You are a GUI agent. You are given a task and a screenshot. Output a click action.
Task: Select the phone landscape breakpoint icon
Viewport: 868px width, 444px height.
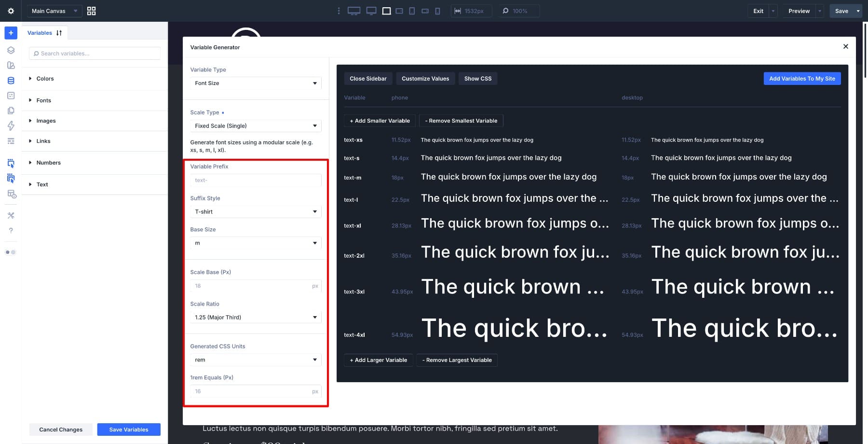(425, 11)
